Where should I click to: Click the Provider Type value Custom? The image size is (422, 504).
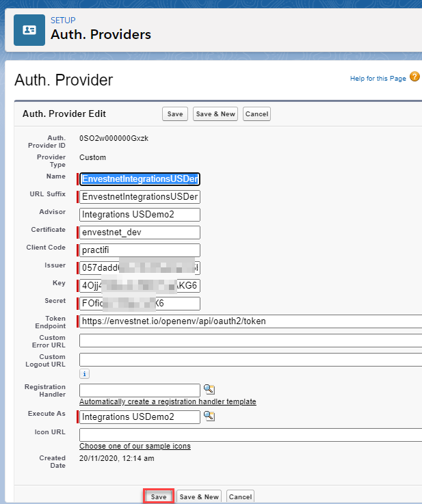point(92,157)
